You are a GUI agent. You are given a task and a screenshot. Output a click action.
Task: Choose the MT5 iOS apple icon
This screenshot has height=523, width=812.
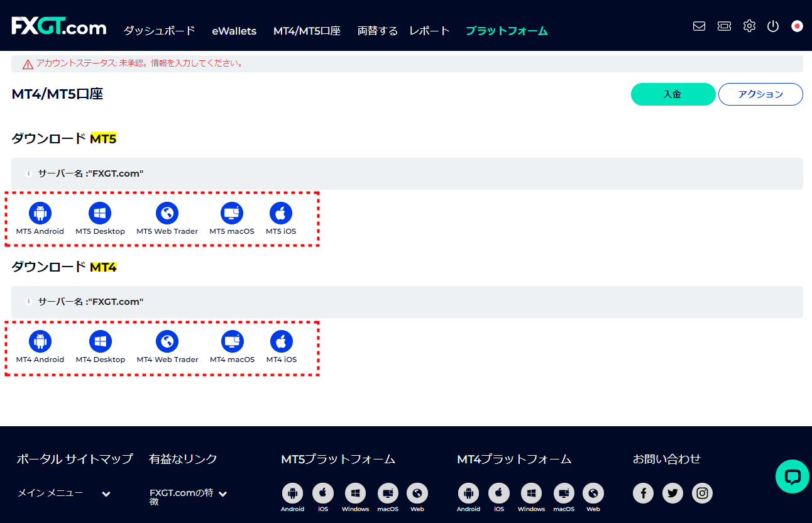coord(281,213)
